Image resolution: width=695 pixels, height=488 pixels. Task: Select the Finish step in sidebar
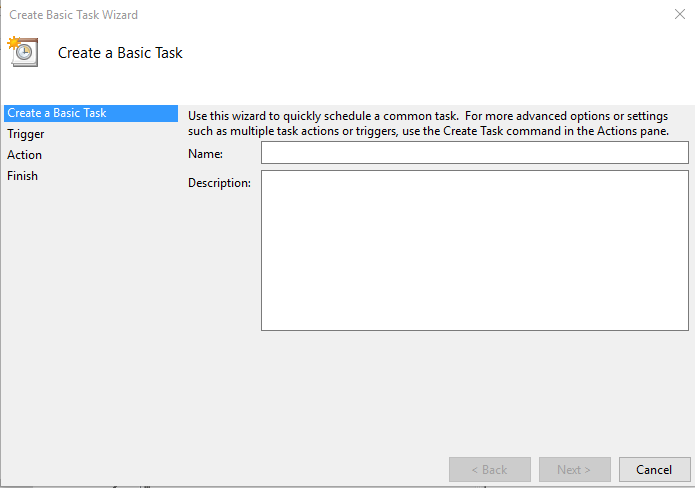coord(22,176)
